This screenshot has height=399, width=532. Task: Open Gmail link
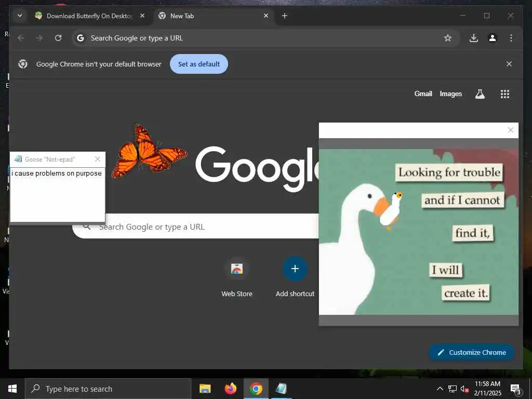point(423,94)
